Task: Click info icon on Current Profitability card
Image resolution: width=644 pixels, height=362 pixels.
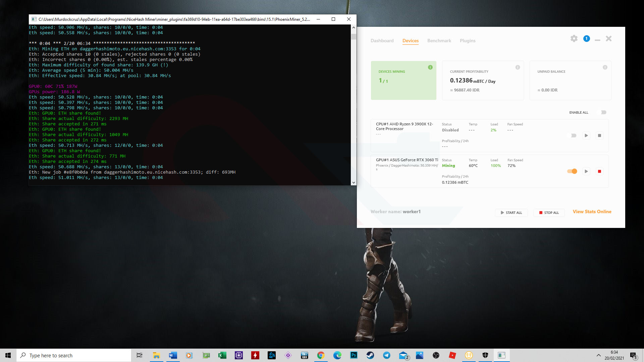Action: [x=518, y=67]
